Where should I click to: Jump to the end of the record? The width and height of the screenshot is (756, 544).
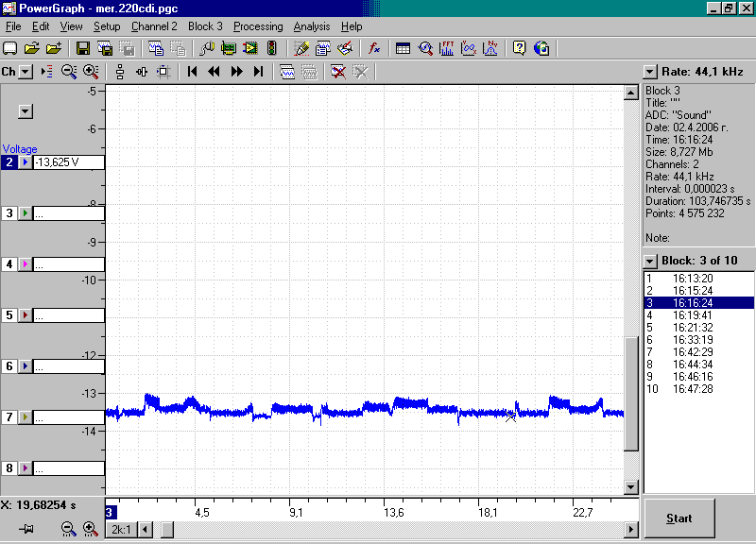pyautogui.click(x=258, y=72)
